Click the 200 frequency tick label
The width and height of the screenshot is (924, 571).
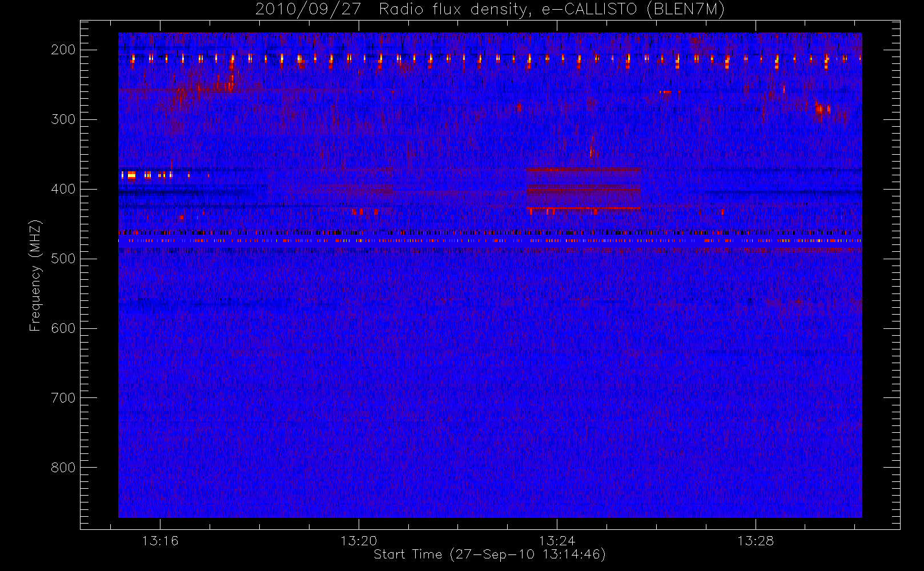[63, 50]
